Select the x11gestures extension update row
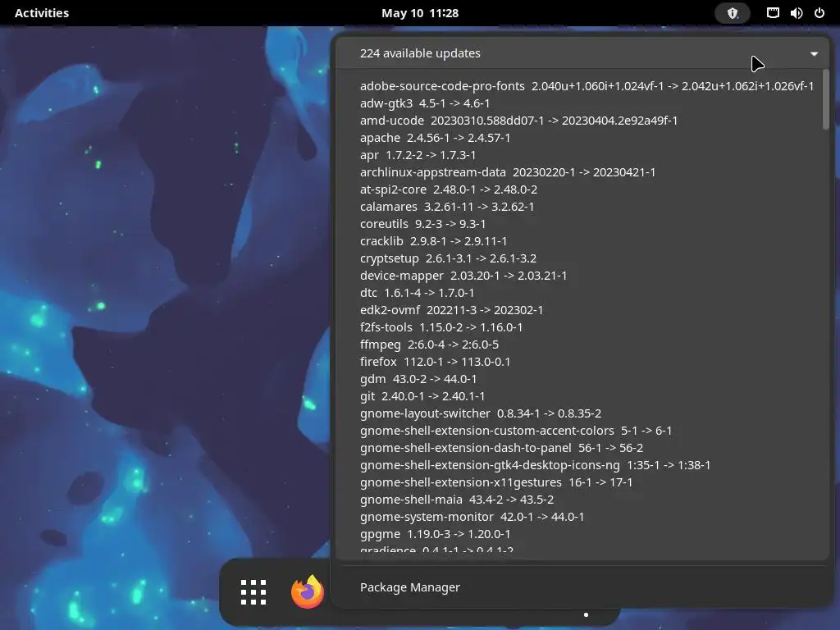Viewport: 840px width, 630px height. coord(496,482)
